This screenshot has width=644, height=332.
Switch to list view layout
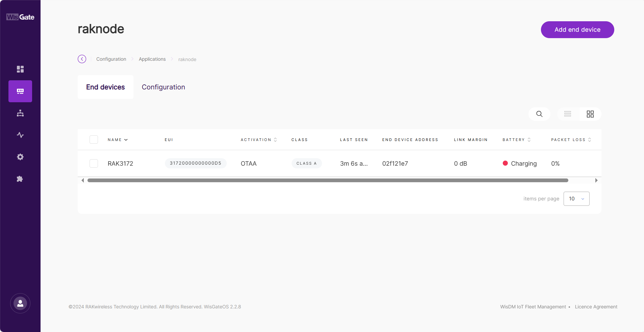(568, 114)
